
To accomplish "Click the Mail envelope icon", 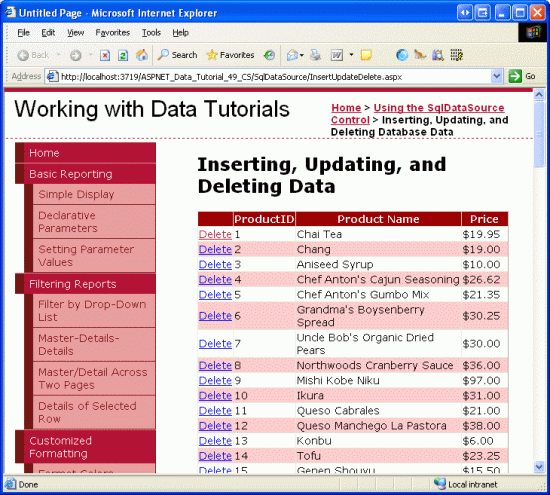I will point(292,55).
